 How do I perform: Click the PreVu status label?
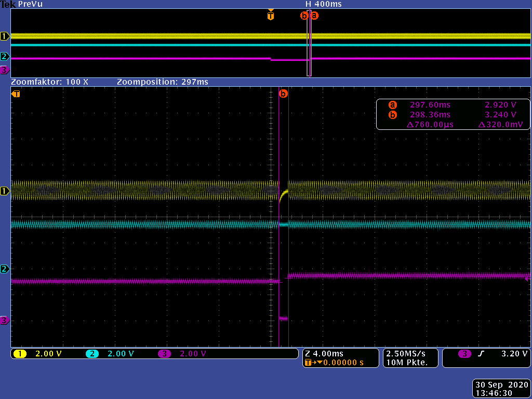click(x=31, y=4)
